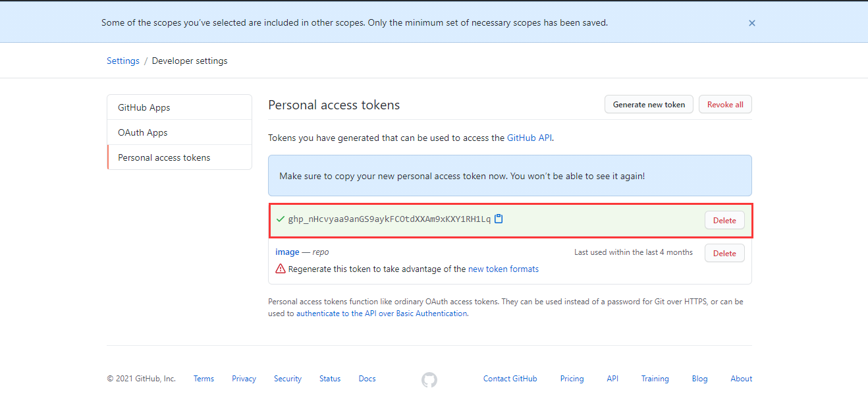
Task: Open the API footer link
Action: pyautogui.click(x=612, y=379)
